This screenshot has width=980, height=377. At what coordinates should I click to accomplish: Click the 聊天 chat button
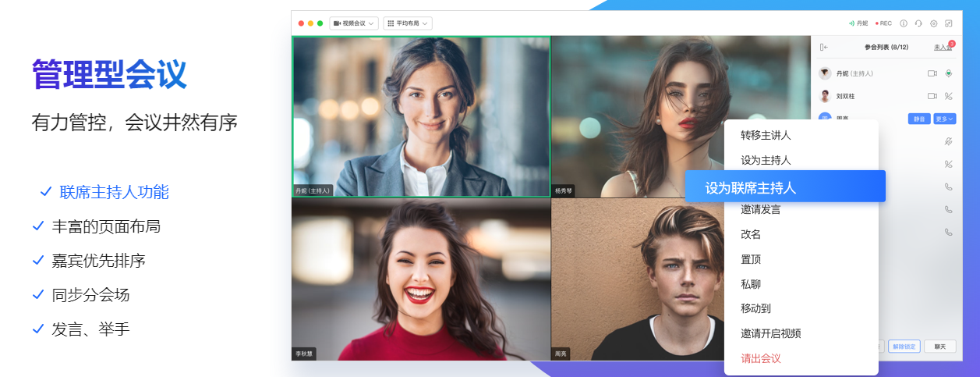[x=940, y=347]
